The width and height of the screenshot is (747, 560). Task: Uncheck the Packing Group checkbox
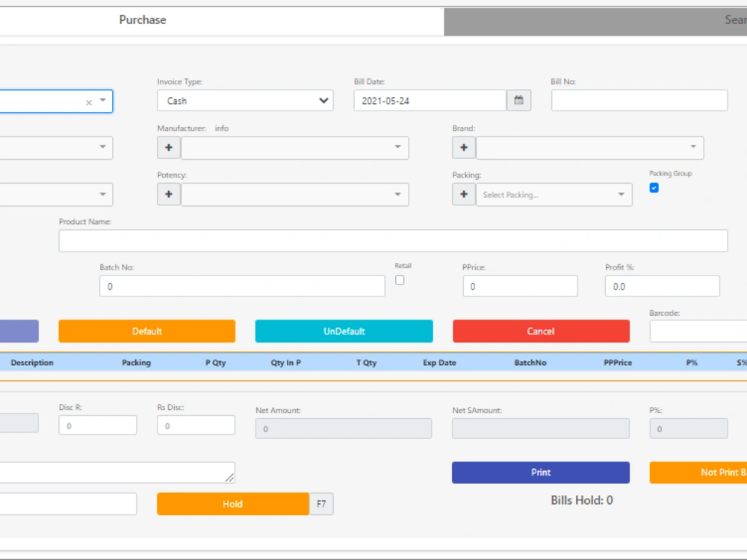654,187
